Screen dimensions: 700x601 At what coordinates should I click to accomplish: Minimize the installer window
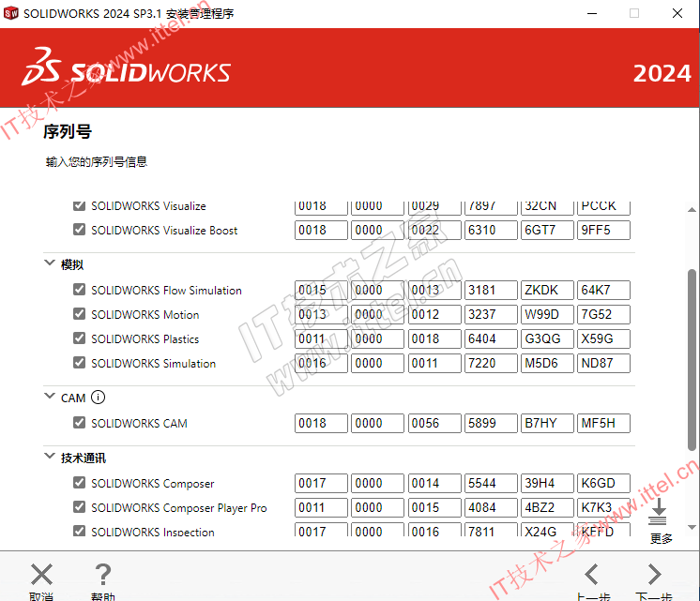(x=592, y=13)
